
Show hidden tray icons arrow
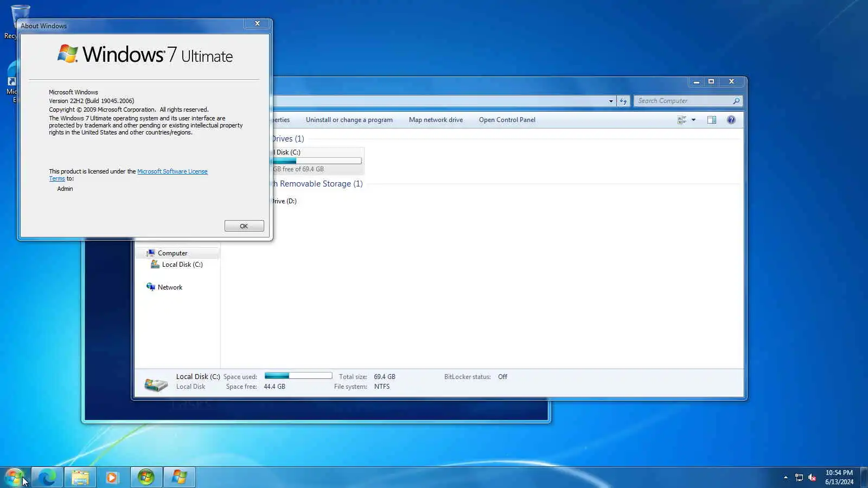coord(786,477)
